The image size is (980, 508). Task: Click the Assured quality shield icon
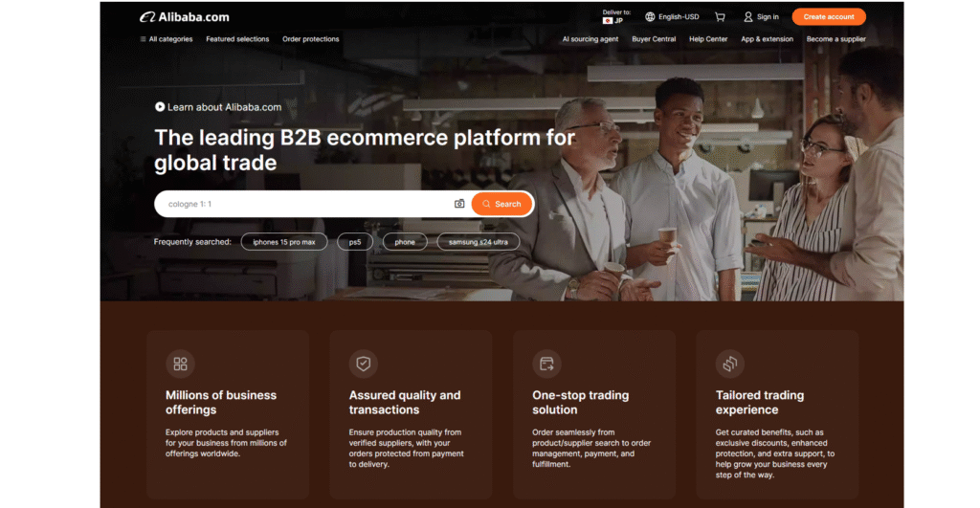pyautogui.click(x=364, y=364)
